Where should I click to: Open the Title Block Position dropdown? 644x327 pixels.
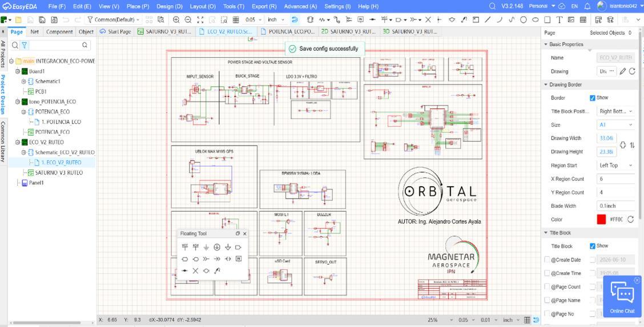616,111
